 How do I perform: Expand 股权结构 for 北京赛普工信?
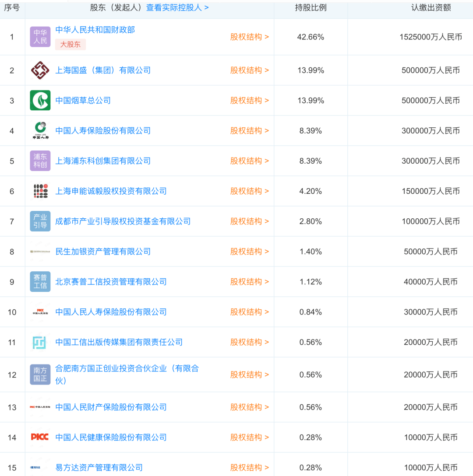(x=250, y=281)
